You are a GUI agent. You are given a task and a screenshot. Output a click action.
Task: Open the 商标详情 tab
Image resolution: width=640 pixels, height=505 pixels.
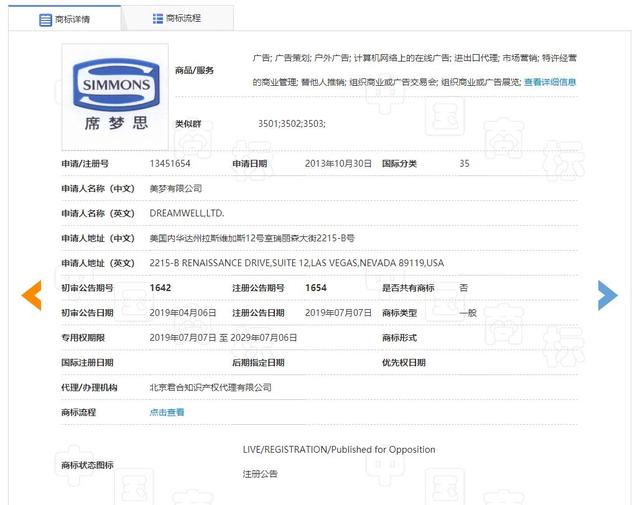click(64, 19)
